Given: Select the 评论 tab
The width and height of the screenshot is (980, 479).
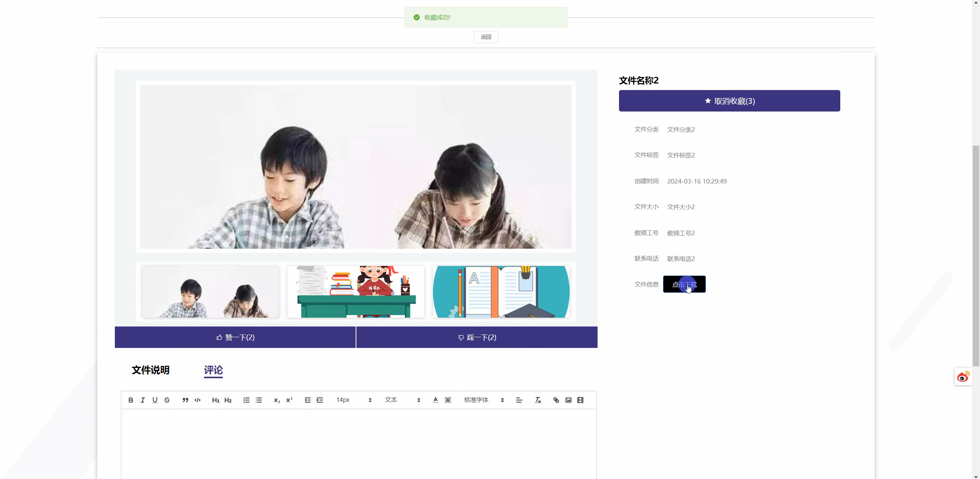Looking at the screenshot, I should click(x=213, y=370).
